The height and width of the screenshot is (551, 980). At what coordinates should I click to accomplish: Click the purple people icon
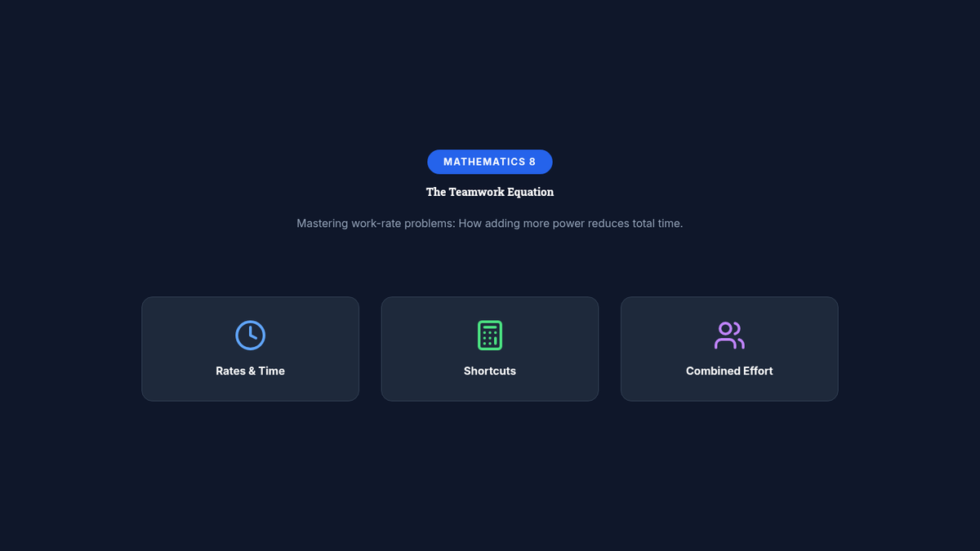(729, 335)
